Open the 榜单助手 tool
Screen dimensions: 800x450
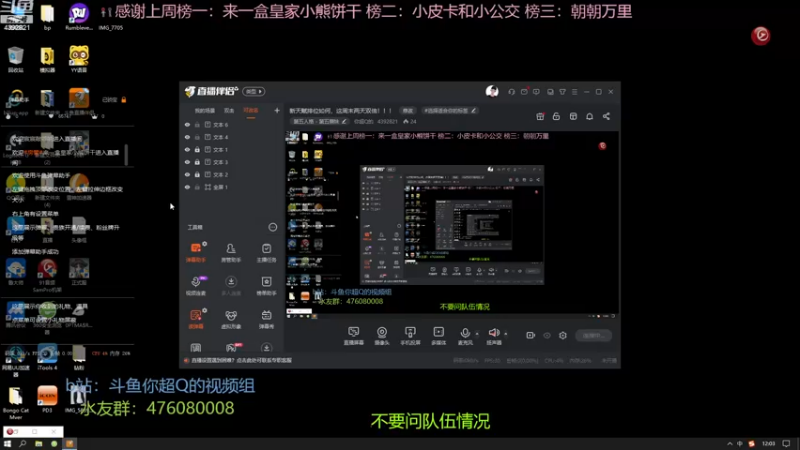tap(266, 286)
